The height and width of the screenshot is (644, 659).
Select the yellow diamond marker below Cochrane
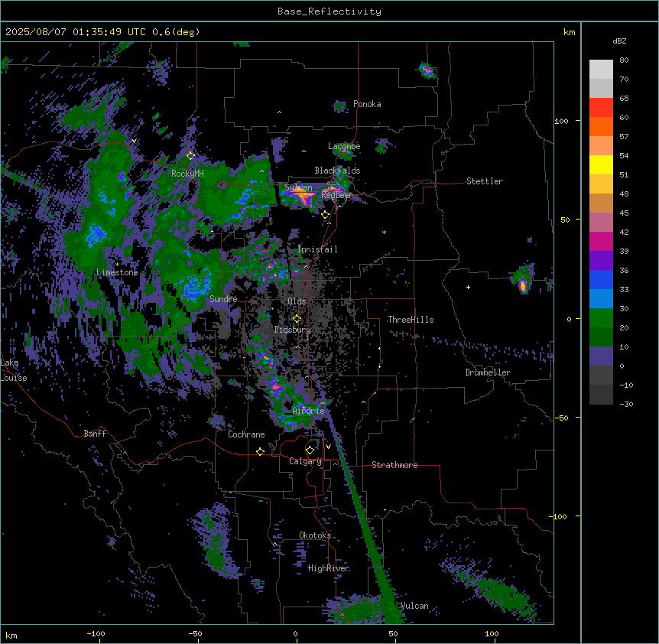(260, 451)
